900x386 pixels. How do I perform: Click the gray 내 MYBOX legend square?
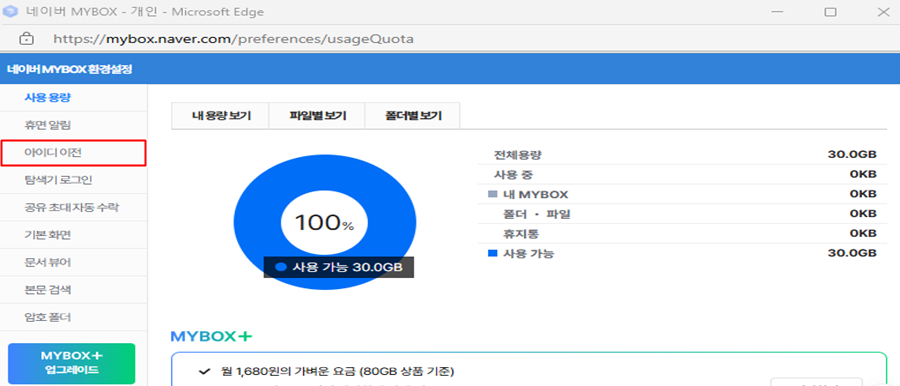(x=492, y=195)
